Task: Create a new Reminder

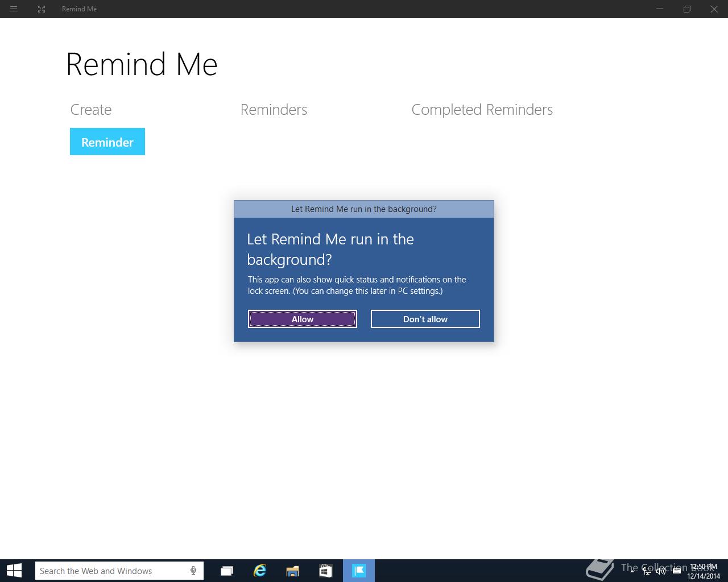Action: [107, 142]
